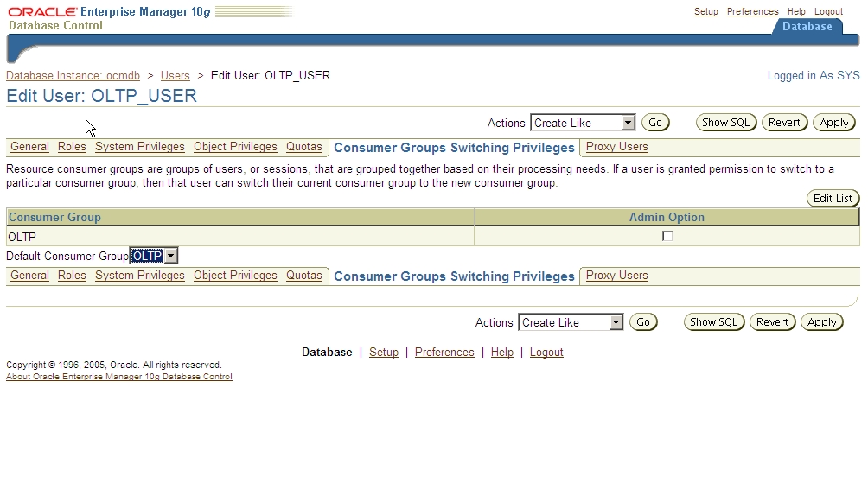Click the top Revert button
Viewport: 868px width, 502px height.
(784, 123)
